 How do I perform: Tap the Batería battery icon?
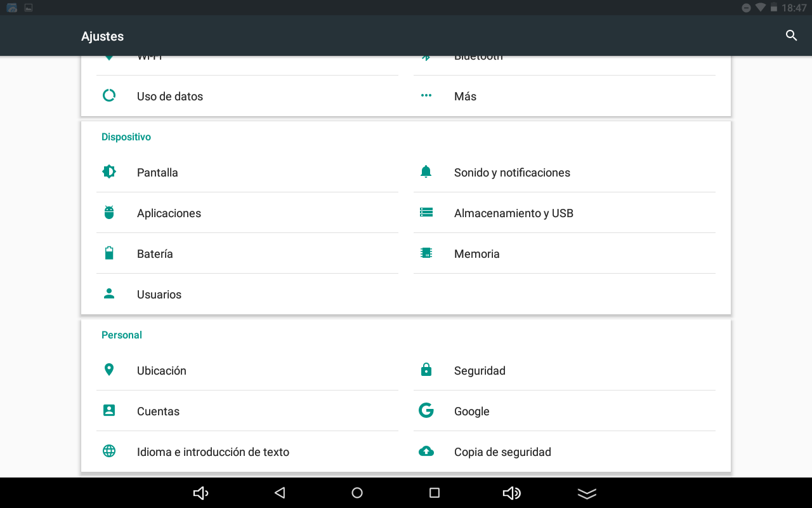point(109,253)
